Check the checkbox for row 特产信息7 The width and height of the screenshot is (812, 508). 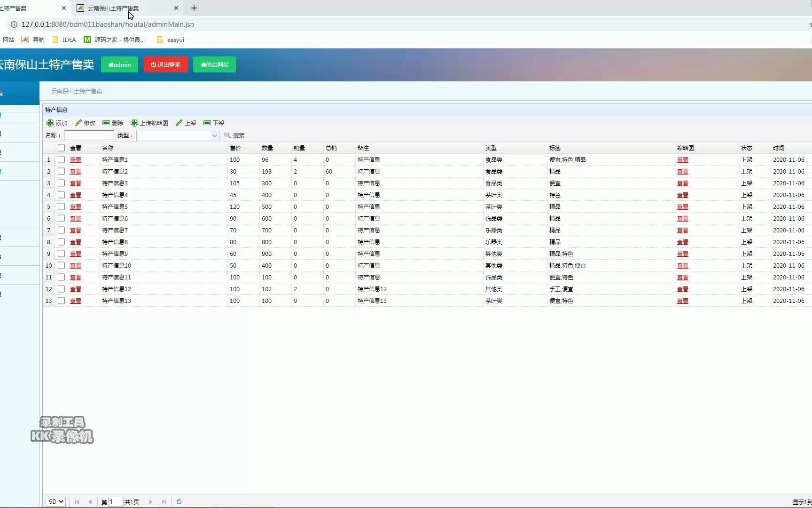pyautogui.click(x=61, y=230)
